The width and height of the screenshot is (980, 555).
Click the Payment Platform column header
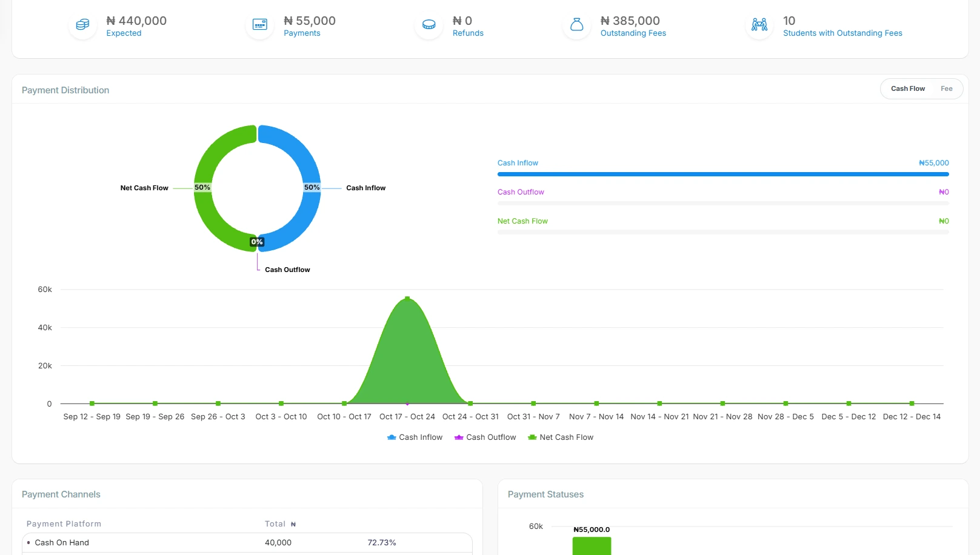click(x=64, y=524)
